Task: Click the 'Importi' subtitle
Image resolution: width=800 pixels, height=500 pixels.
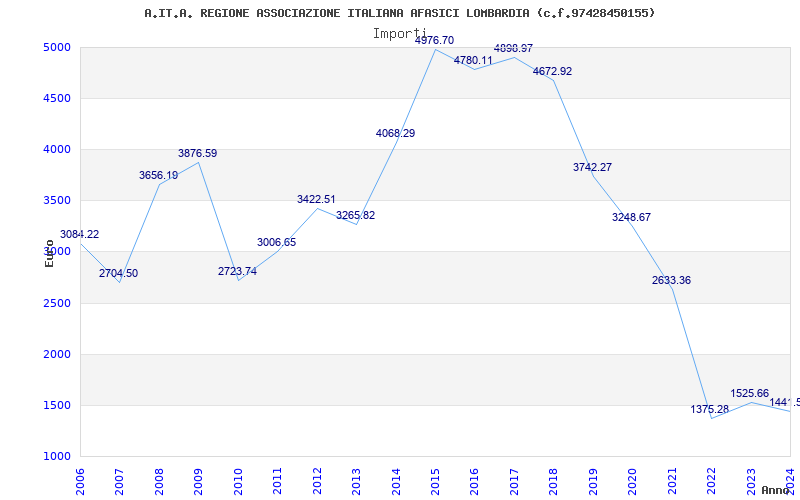Action: 399,34
